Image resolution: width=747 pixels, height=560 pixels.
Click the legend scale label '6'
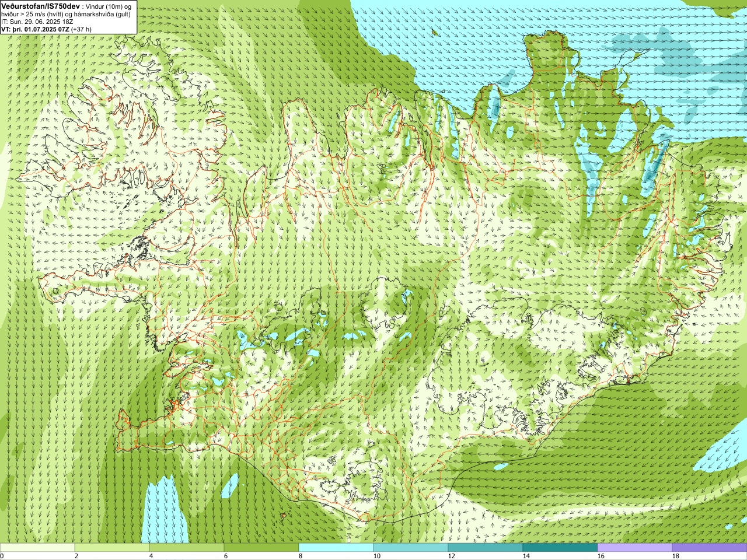(x=226, y=556)
